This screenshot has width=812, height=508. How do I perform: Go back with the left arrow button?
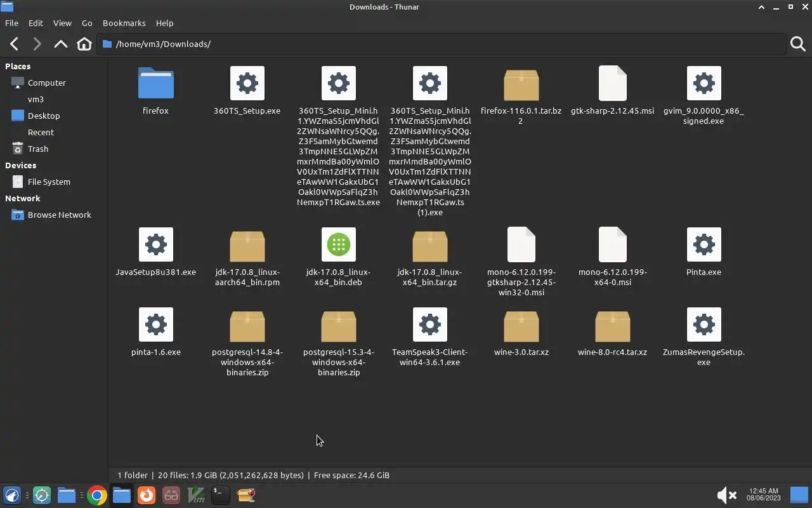14,44
